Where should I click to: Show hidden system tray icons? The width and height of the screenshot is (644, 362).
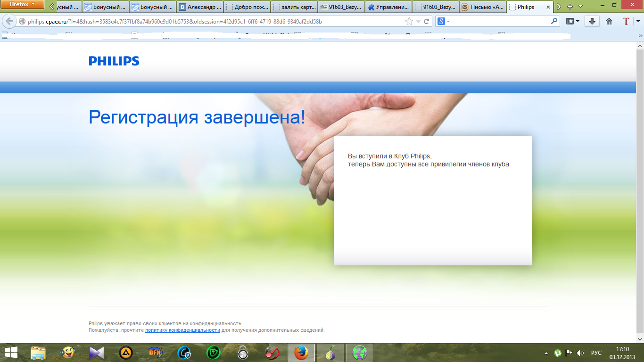pyautogui.click(x=546, y=353)
